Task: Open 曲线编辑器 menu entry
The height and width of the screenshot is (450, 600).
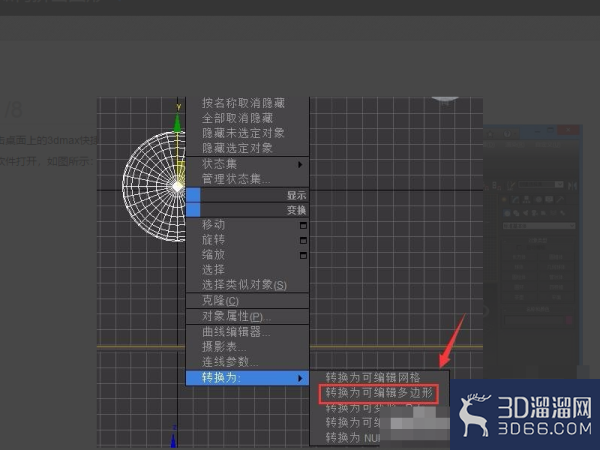Action: 236,332
